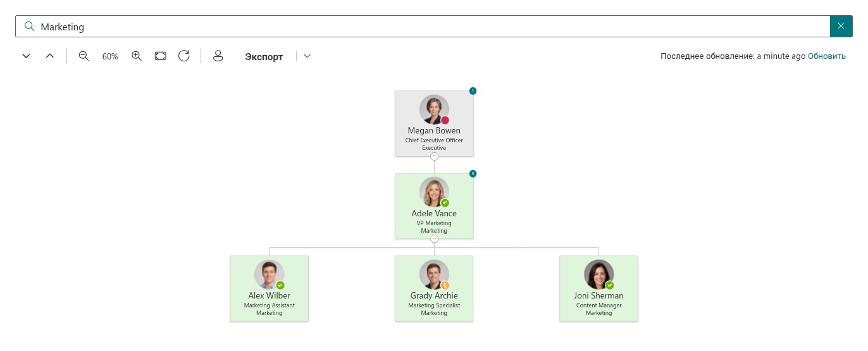Collapse Megan Bowen's subordinates

pyautogui.click(x=434, y=156)
